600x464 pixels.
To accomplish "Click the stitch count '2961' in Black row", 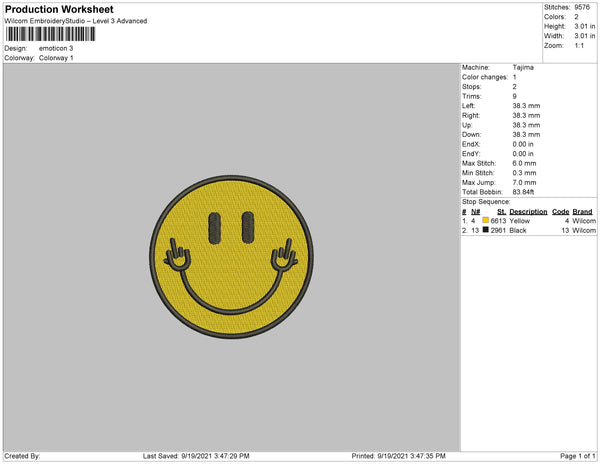I will coord(498,230).
